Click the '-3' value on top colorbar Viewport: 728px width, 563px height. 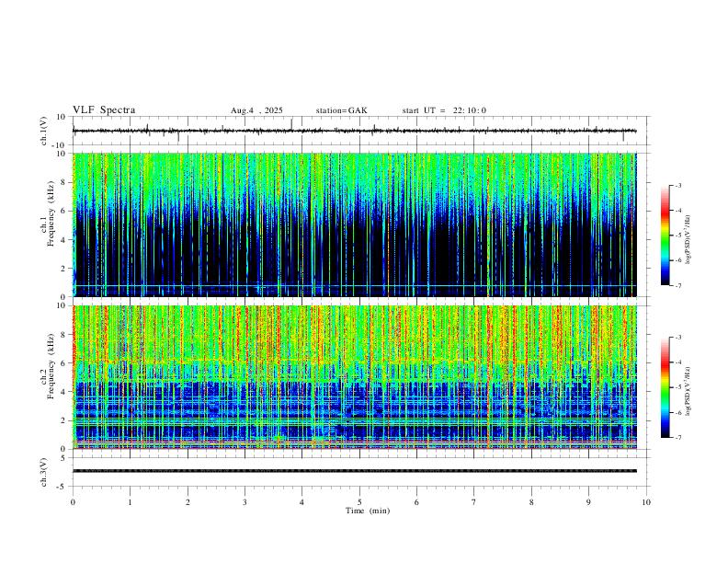[x=677, y=185]
